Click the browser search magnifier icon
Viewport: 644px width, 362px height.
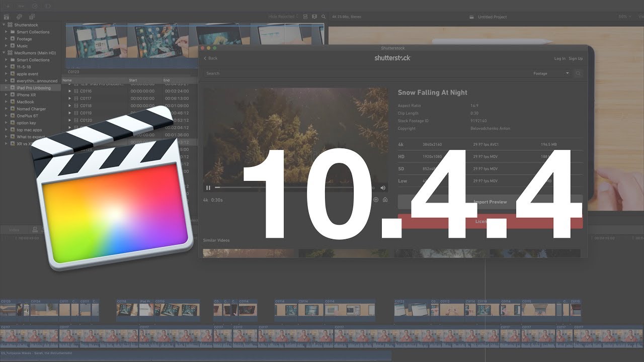(325, 17)
